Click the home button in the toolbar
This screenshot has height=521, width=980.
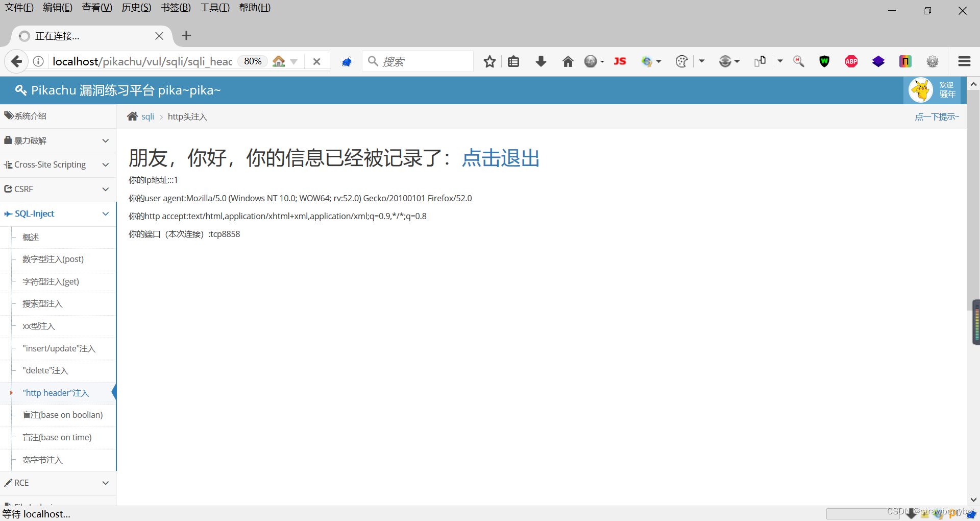coord(568,61)
